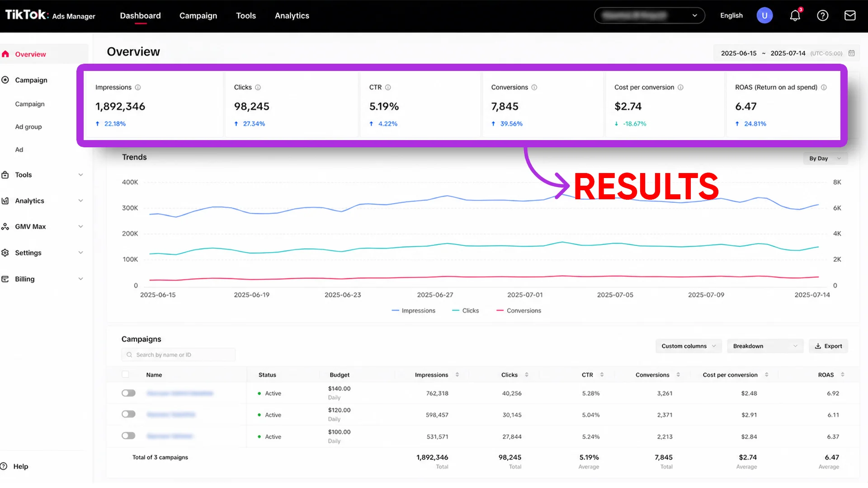Switch to the Campaign top tab

click(x=198, y=15)
